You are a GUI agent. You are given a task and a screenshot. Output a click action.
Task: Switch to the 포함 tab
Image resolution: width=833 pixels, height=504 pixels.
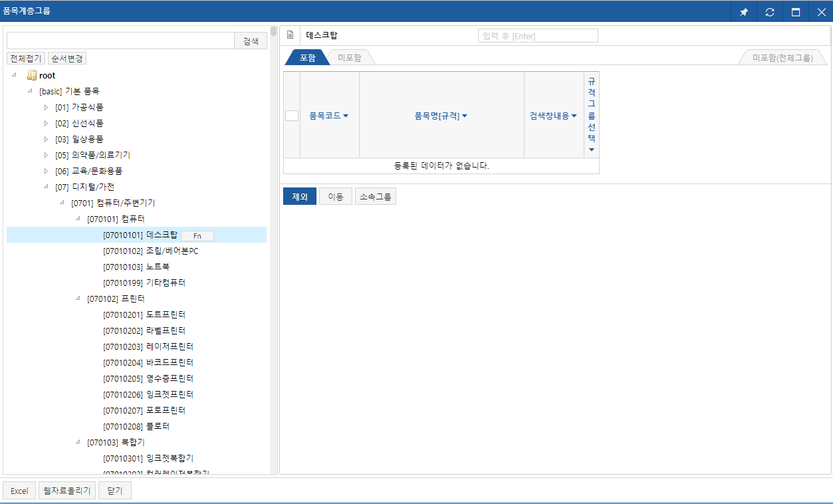pos(308,58)
